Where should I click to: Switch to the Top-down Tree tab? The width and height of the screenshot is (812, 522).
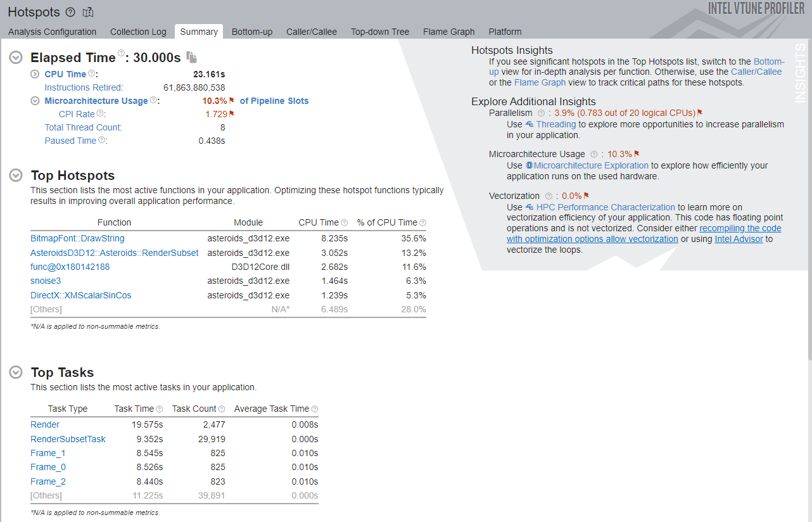coord(380,32)
